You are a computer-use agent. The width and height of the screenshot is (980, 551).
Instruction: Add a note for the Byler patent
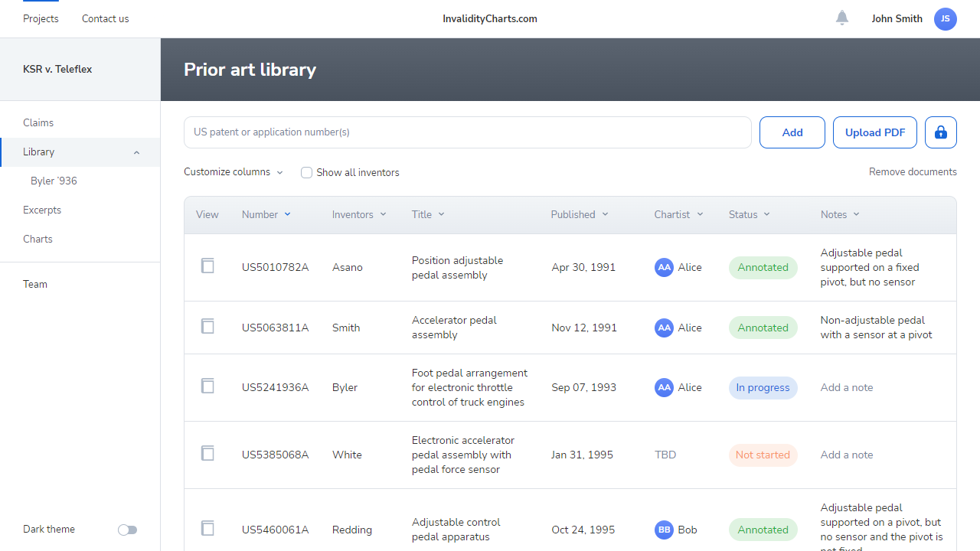coord(847,387)
